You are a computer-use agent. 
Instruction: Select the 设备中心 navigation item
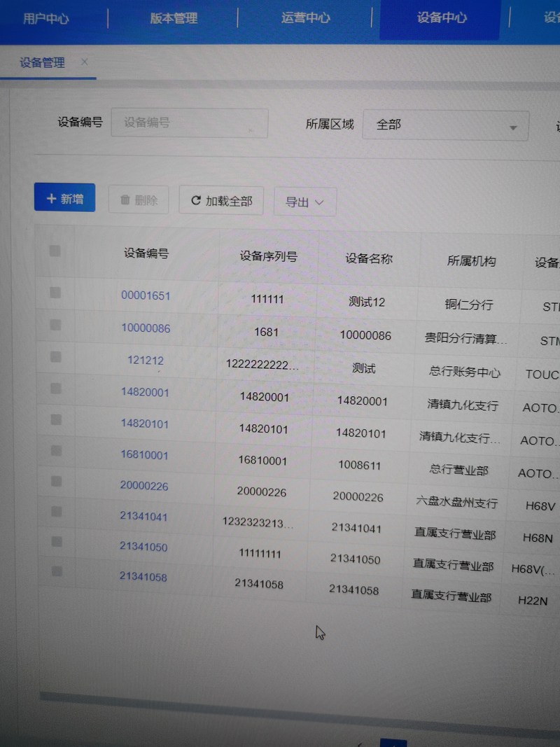tap(440, 18)
